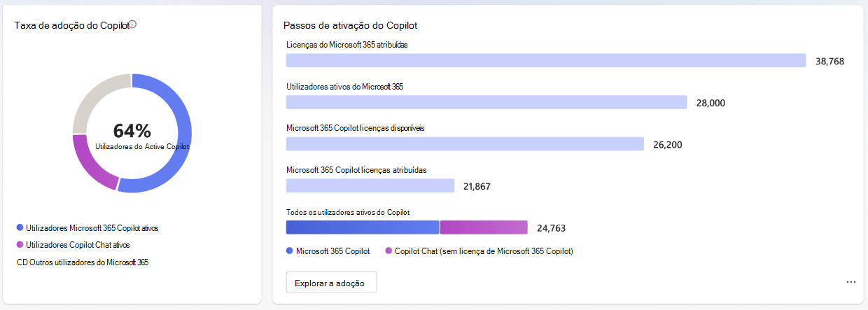Click the Utilizadores ativos do Microsoft 365 bar
The image size is (868, 310).
click(x=486, y=102)
